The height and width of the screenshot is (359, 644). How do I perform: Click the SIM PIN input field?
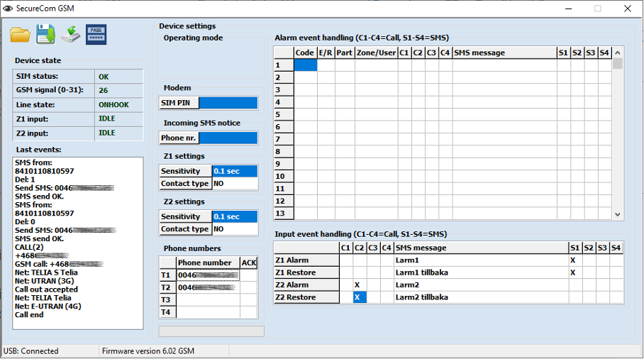point(228,103)
